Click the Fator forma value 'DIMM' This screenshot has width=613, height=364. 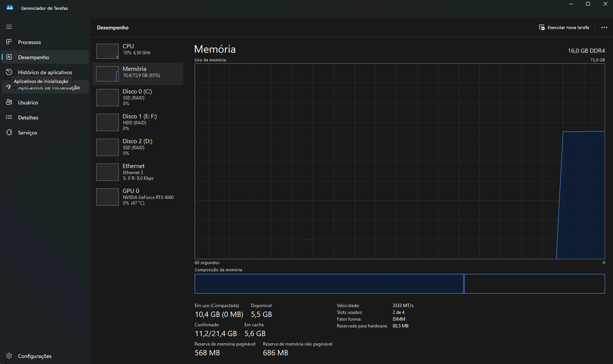tap(399, 319)
